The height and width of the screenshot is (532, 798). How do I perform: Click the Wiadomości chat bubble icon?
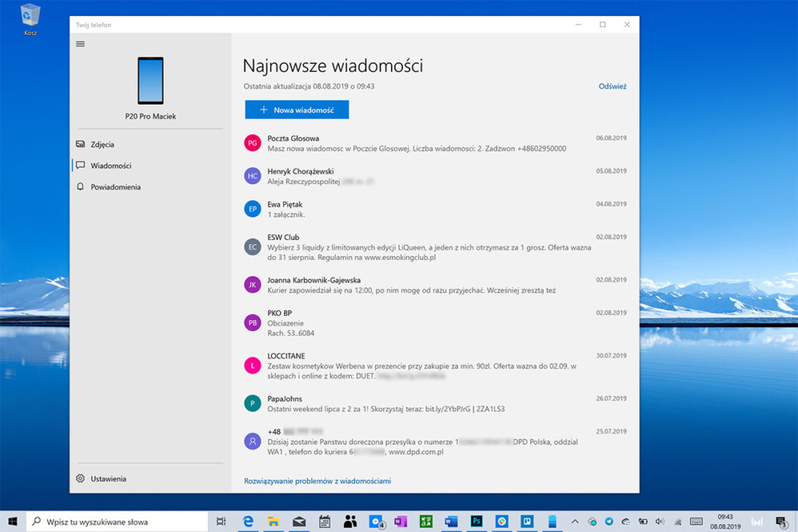click(81, 165)
